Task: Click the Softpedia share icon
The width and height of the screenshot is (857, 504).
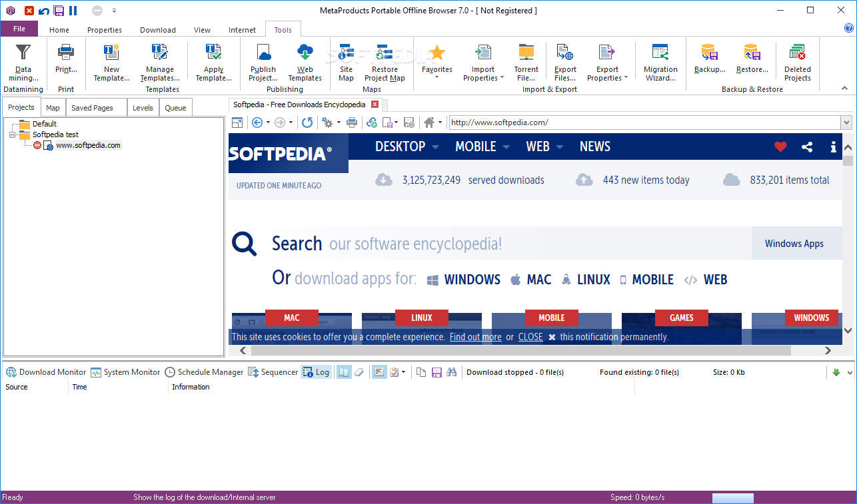Action: (x=807, y=147)
